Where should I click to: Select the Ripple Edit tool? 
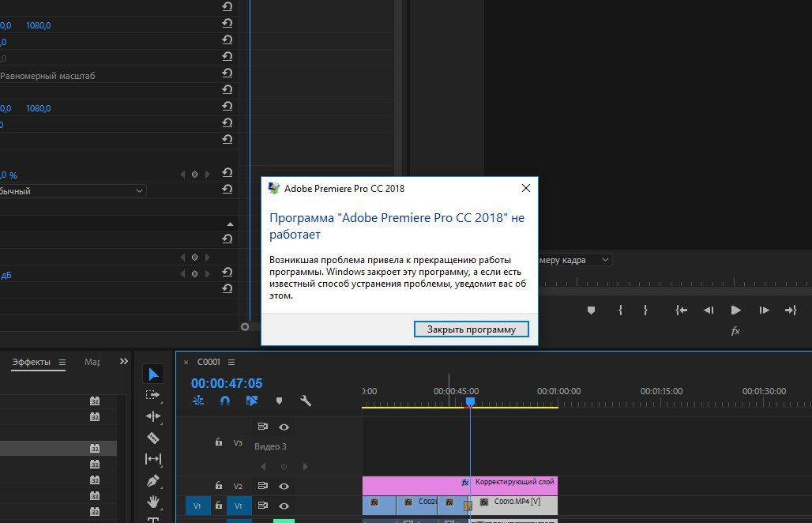pyautogui.click(x=152, y=416)
